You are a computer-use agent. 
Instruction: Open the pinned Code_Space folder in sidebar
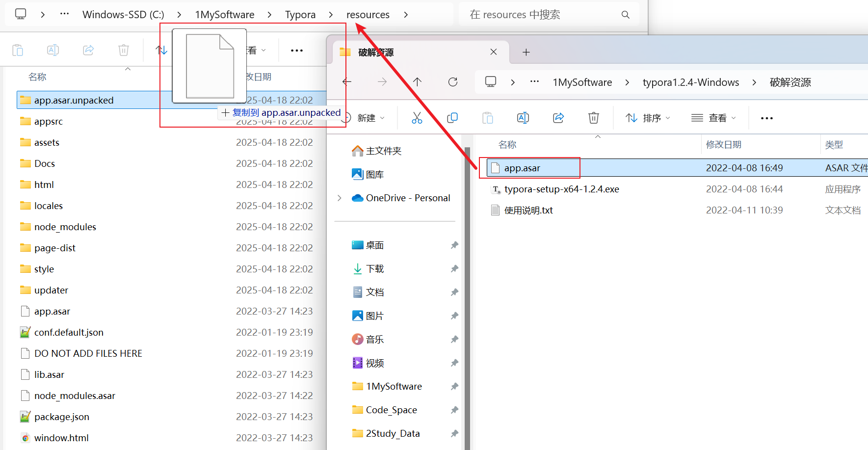pyautogui.click(x=385, y=410)
